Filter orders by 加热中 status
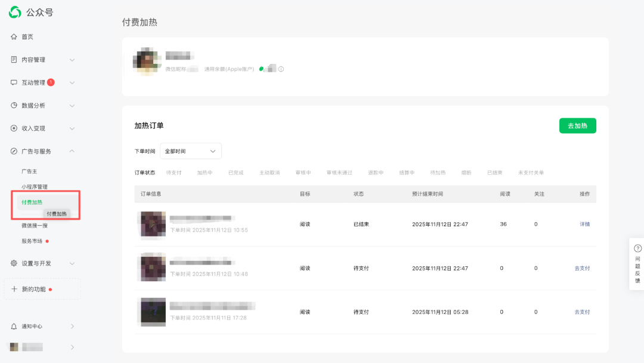 coord(205,173)
